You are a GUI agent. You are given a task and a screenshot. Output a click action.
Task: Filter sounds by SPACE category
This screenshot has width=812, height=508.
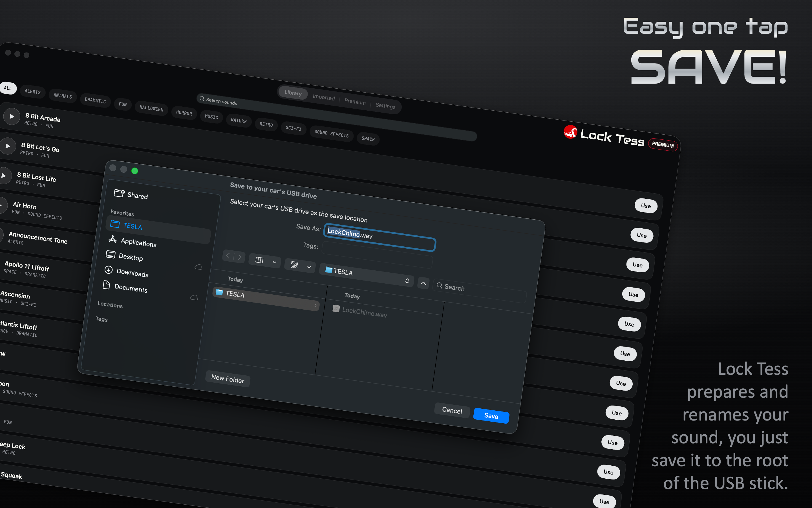(x=368, y=139)
